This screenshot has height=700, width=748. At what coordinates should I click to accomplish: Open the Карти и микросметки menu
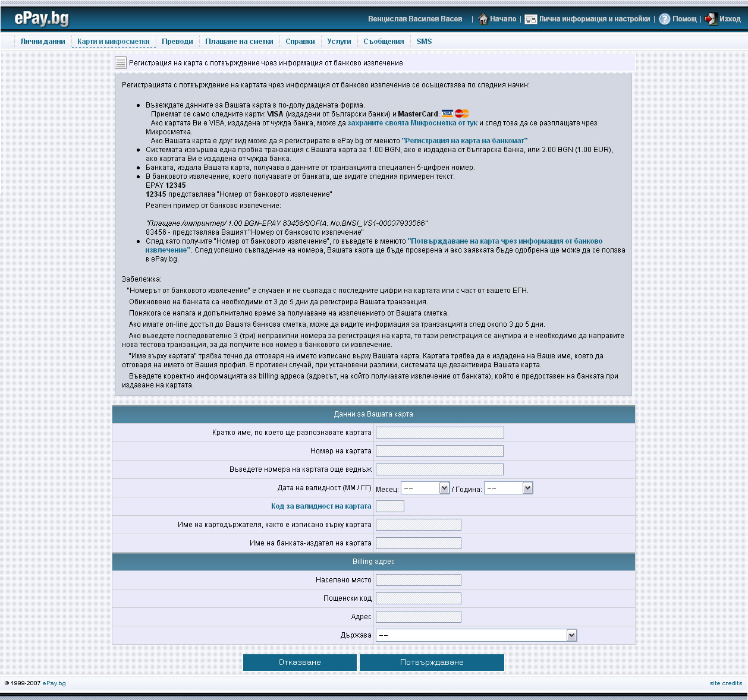coord(114,42)
